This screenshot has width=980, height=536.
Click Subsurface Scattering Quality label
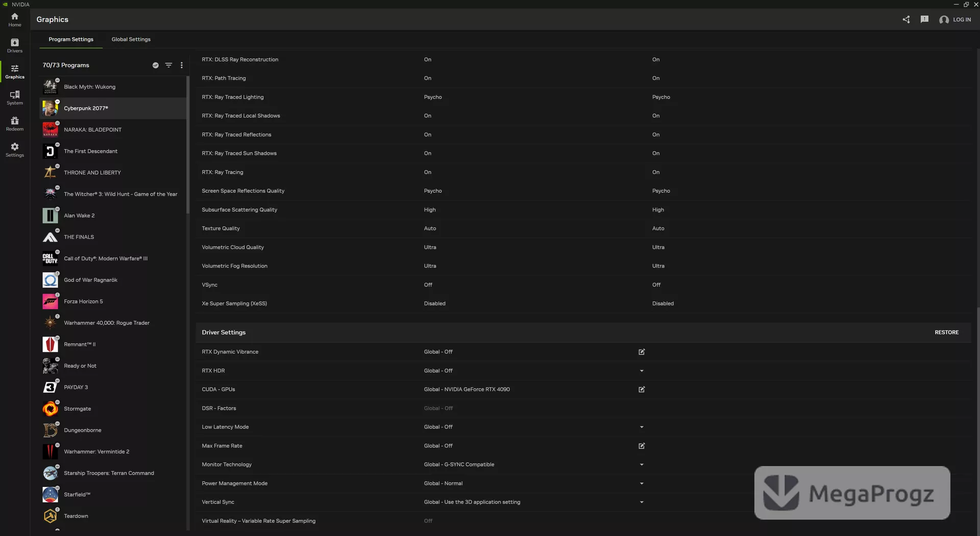(239, 210)
